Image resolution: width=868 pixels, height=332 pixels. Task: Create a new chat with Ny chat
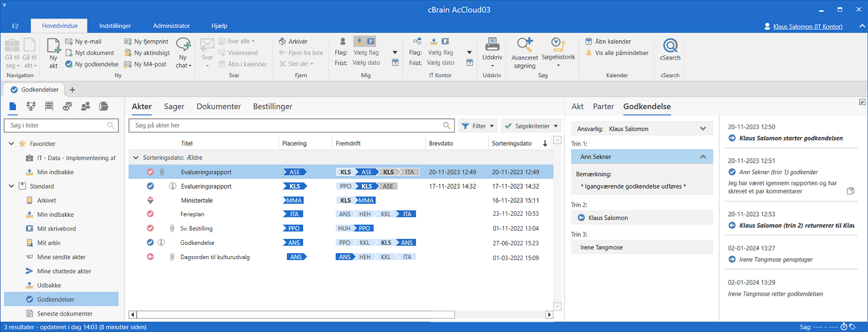pos(183,45)
